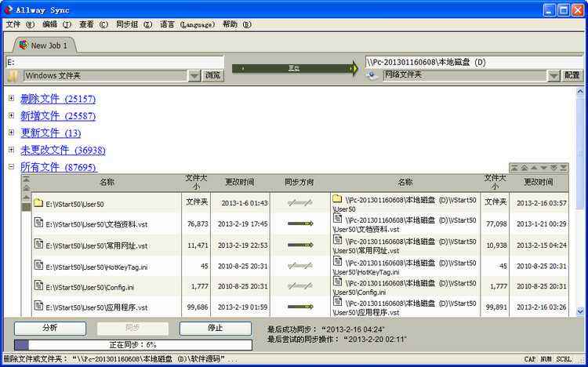This screenshot has height=367, width=588.
Task: Expand the 新增文件 (25587) group
Action: pyautogui.click(x=11, y=115)
